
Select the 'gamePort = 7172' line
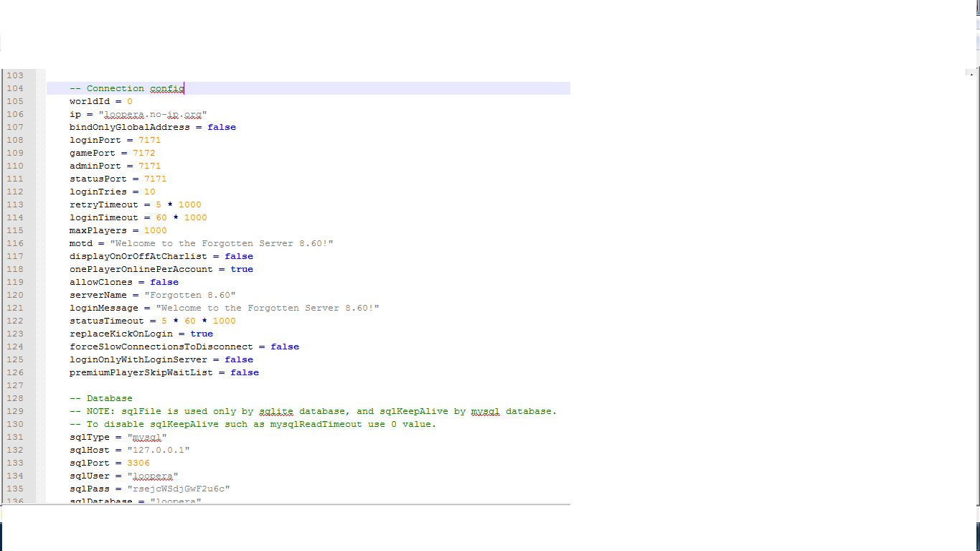(113, 153)
